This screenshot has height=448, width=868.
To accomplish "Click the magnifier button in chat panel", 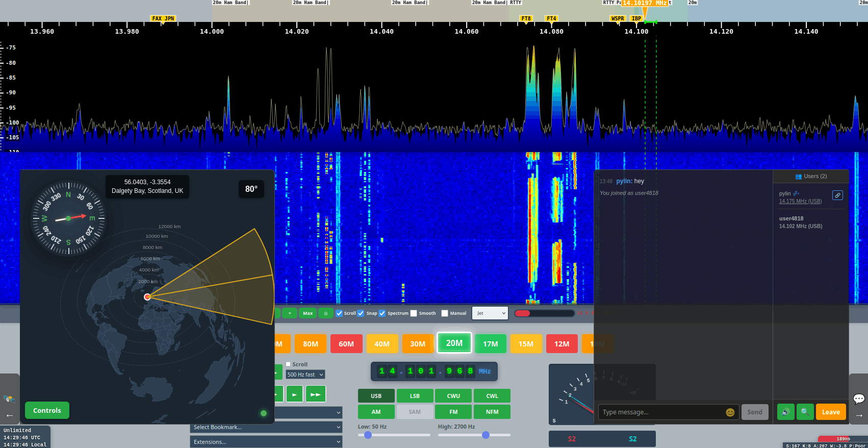I will coord(804,412).
